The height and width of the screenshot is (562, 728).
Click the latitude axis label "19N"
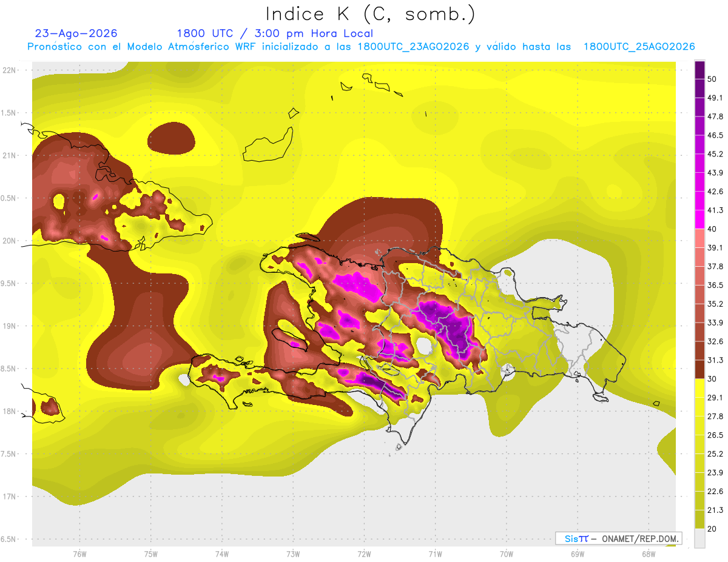(10, 326)
